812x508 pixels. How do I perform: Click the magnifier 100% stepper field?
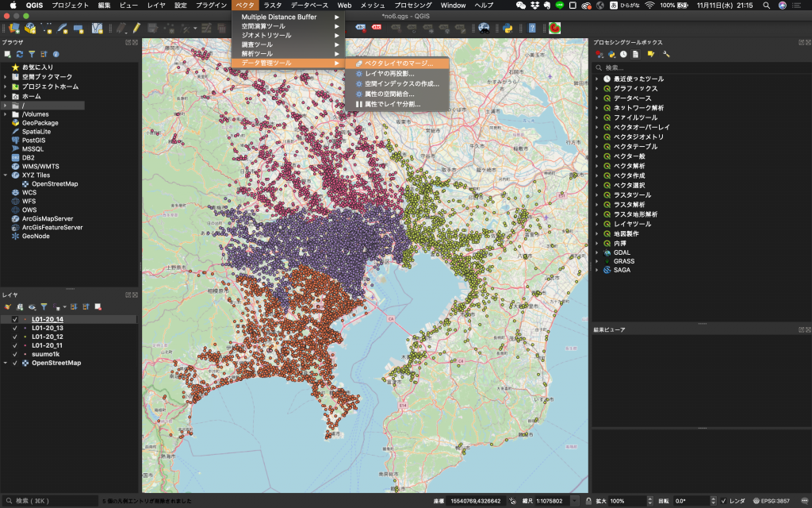[x=630, y=501]
